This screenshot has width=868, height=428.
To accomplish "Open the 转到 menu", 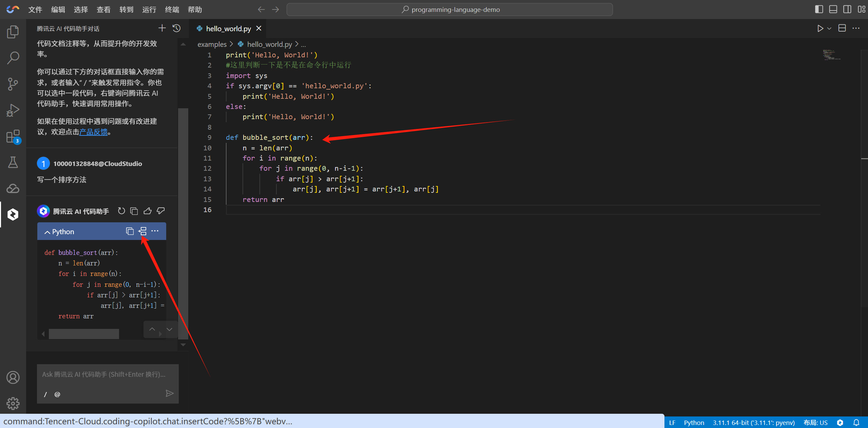I will pyautogui.click(x=126, y=10).
